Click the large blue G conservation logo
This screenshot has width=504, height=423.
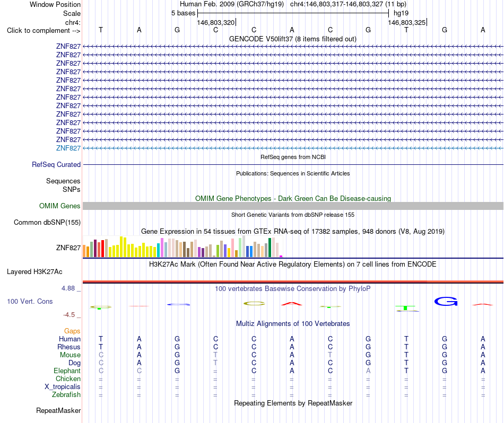446,301
